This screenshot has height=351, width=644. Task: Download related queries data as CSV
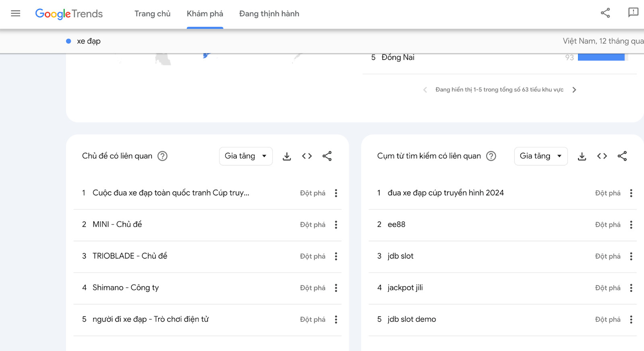click(582, 156)
